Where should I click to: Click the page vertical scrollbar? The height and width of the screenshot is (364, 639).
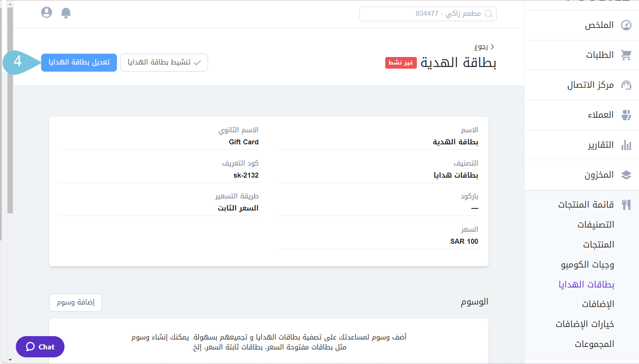(x=10, y=110)
